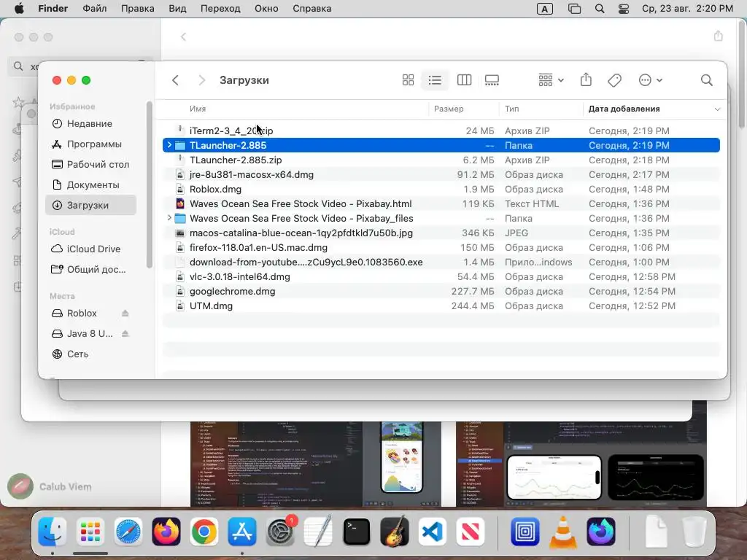Open the tags editor icon
Screen dimensions: 747x560
pyautogui.click(x=614, y=80)
